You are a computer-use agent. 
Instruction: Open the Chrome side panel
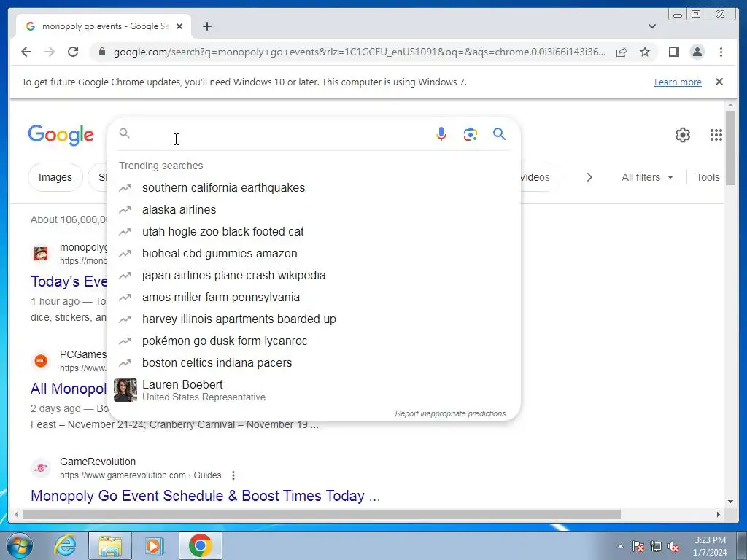coord(673,52)
